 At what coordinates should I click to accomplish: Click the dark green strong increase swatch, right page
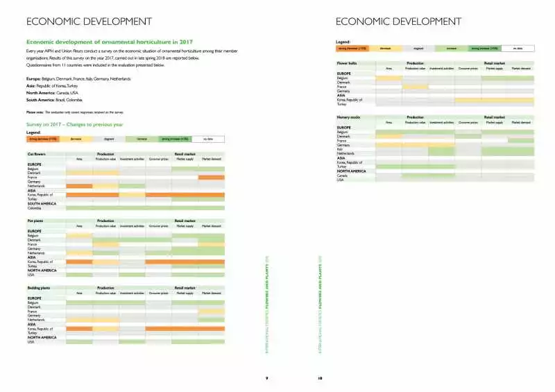[485, 49]
